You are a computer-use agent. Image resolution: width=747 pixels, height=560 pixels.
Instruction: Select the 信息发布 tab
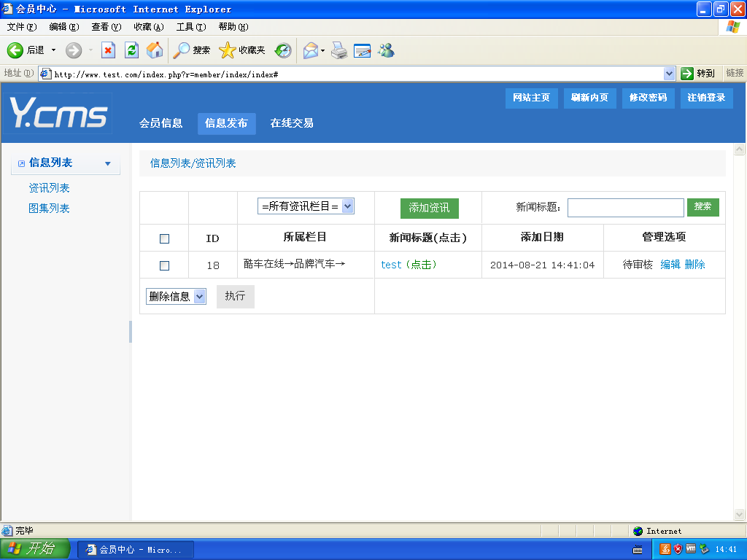[x=226, y=123]
